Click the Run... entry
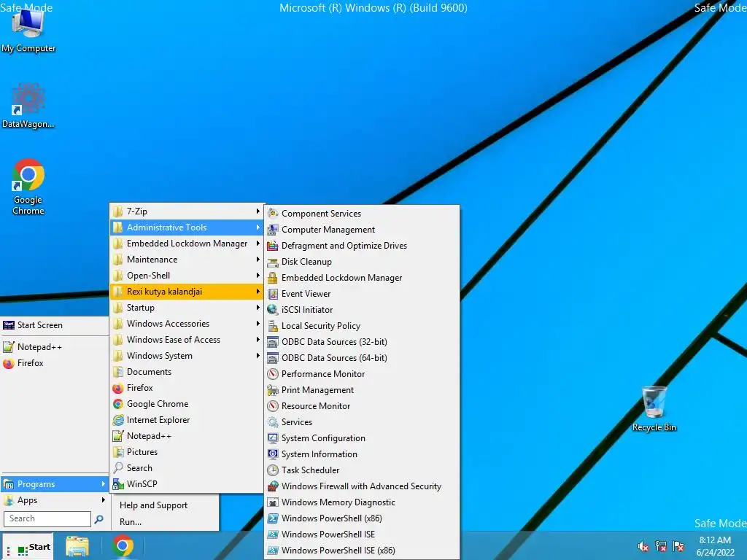747x560 pixels. point(165,521)
